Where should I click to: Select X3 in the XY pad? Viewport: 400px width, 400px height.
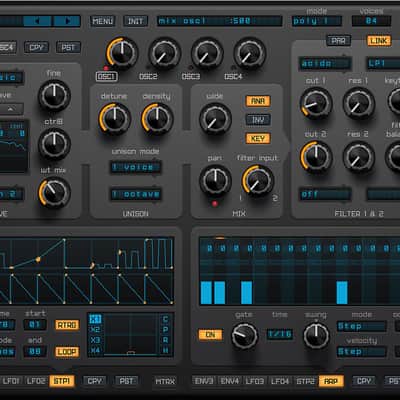(x=95, y=340)
